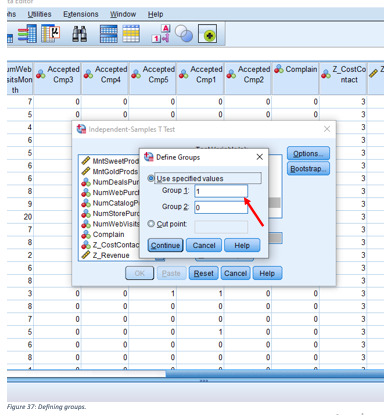Open the Extensions menu
Image resolution: width=392 pixels, height=415 pixels.
(x=81, y=14)
